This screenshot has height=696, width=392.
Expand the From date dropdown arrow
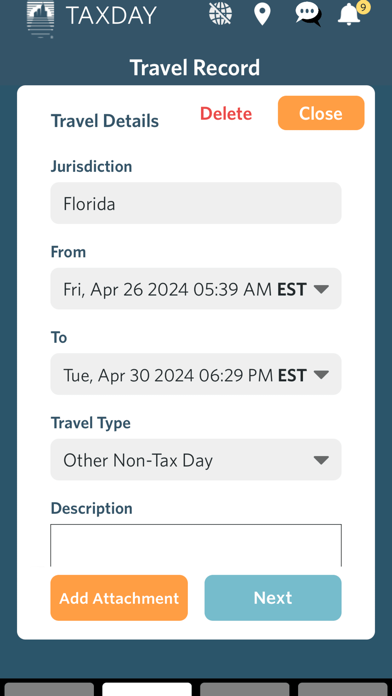point(321,289)
